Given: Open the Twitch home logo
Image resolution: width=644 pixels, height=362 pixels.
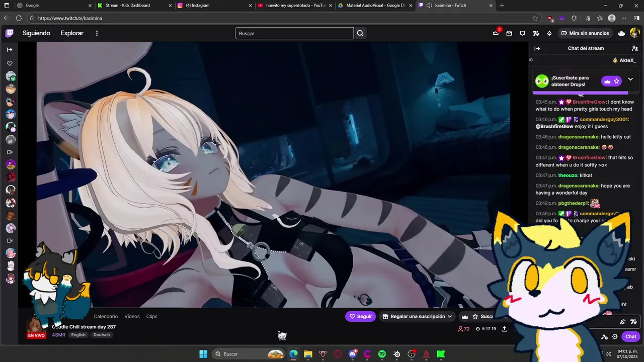Looking at the screenshot, I should [x=10, y=33].
